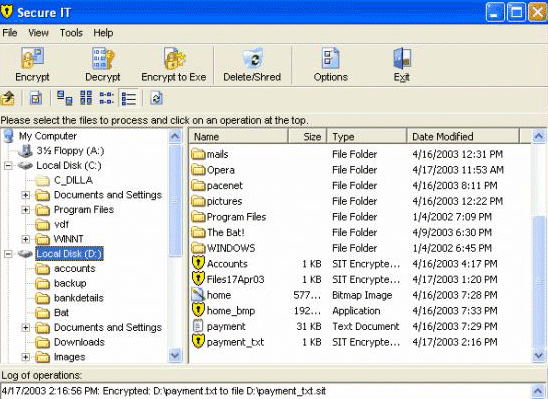Open the Help menu
The image size is (548, 399).
pos(103,33)
